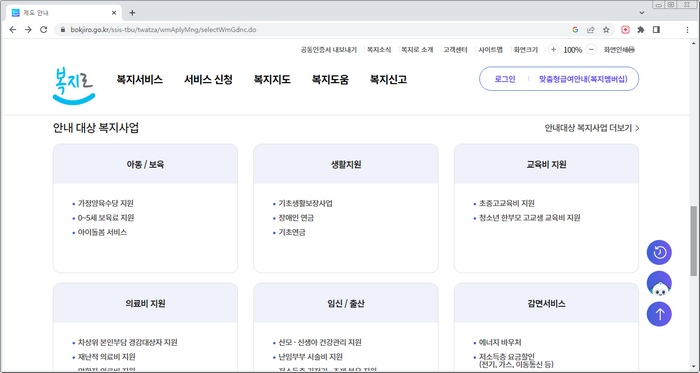Screen dimensions: 700x373
Task: Click the 난임부부 시술비 지원 item
Action: coord(310,357)
